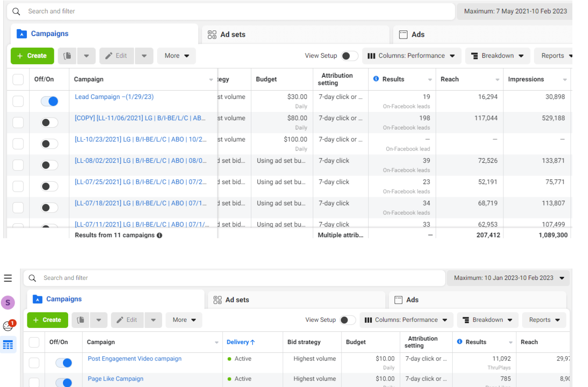The image size is (588, 387).
Task: Click info icon beside "Results from 11 campaigns"
Action: (x=159, y=235)
